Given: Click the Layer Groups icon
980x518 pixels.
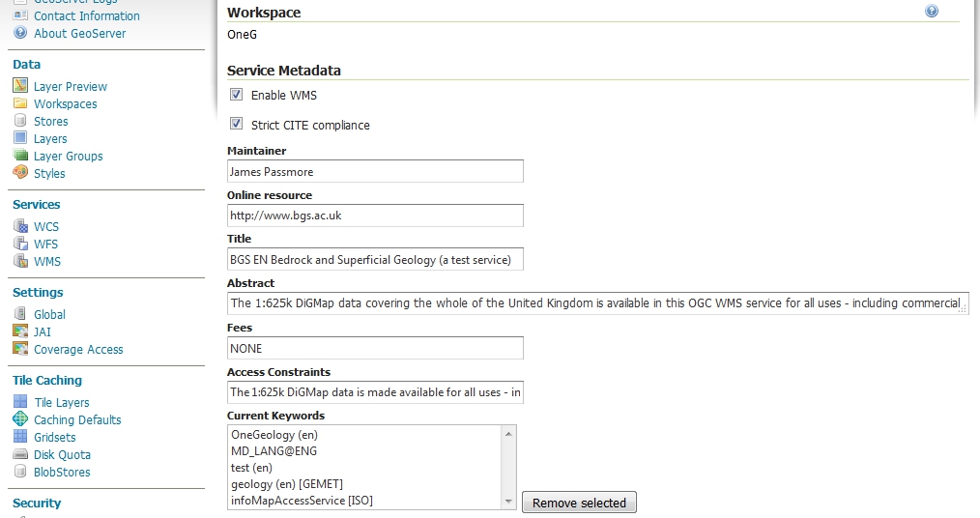Looking at the screenshot, I should (20, 156).
